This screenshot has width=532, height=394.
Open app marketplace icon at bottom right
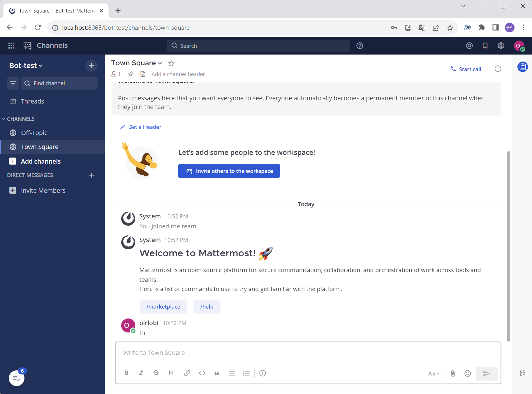pyautogui.click(x=523, y=373)
